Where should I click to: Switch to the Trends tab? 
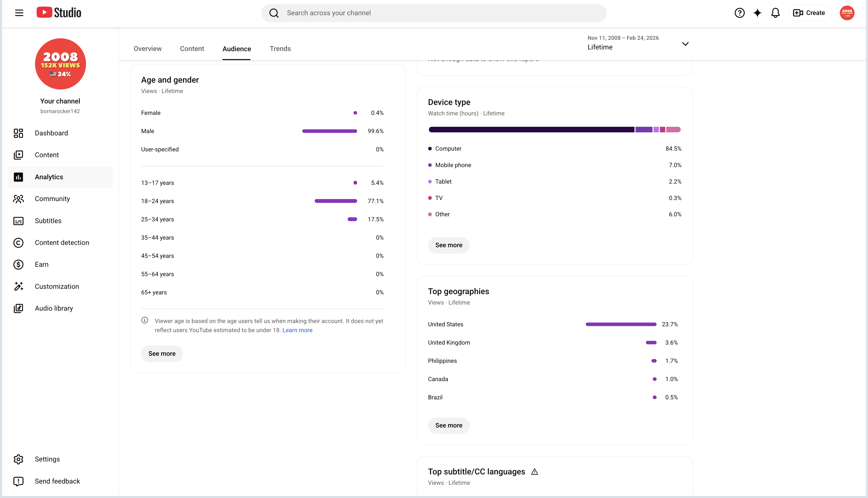coord(280,49)
